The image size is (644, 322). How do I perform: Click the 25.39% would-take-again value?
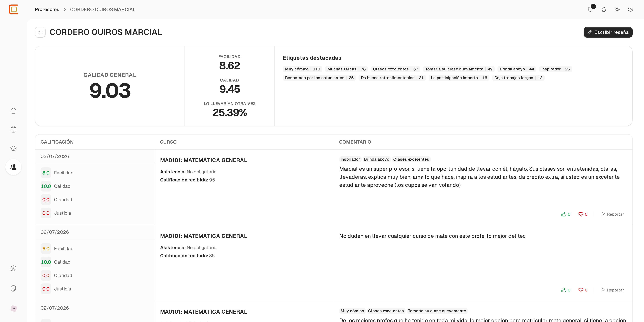(x=230, y=113)
